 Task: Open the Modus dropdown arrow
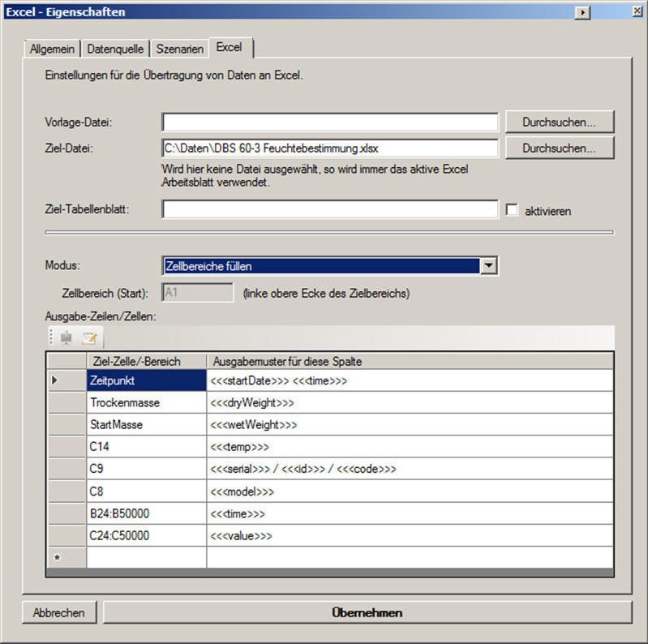click(x=488, y=265)
